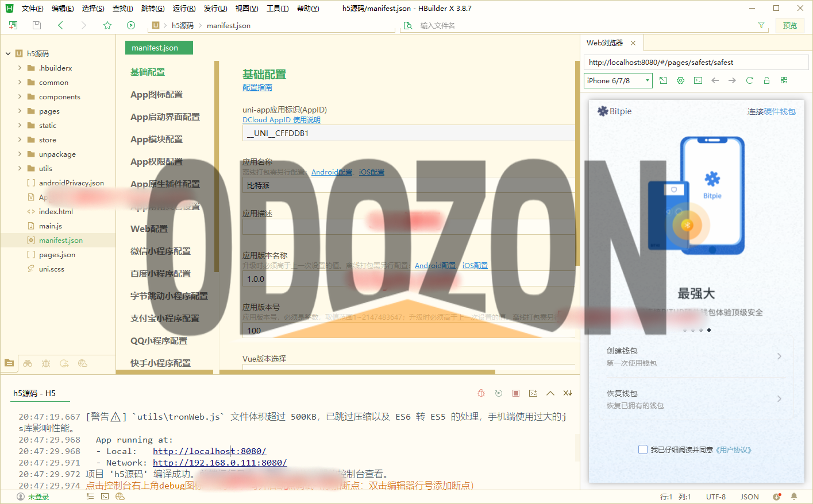
Task: Select App图标配置 in the config list
Action: tap(156, 94)
